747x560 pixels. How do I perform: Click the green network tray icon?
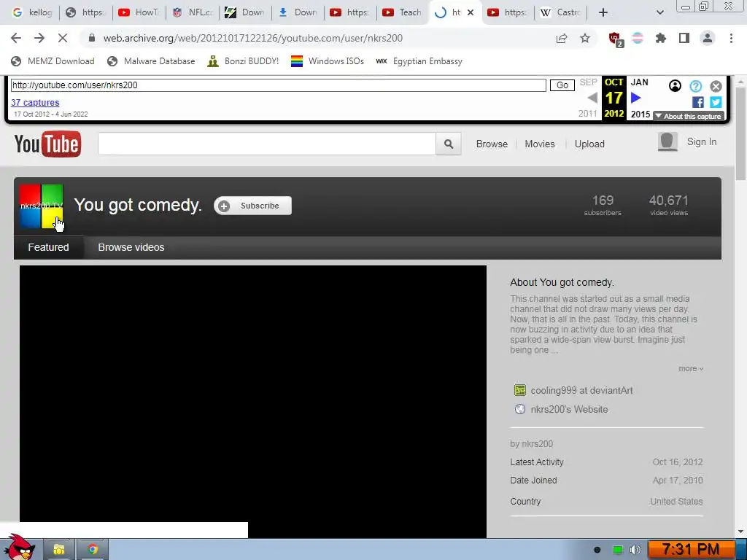click(x=617, y=550)
